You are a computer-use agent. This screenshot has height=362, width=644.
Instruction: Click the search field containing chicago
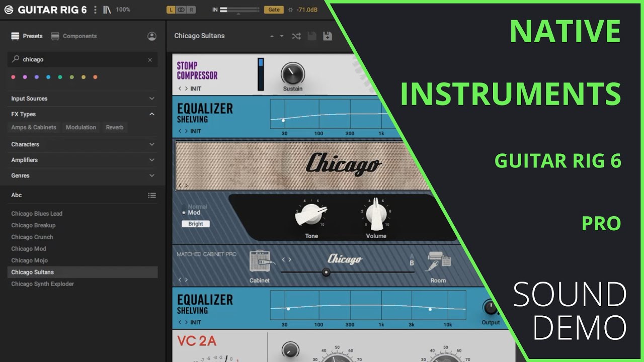[x=83, y=59]
